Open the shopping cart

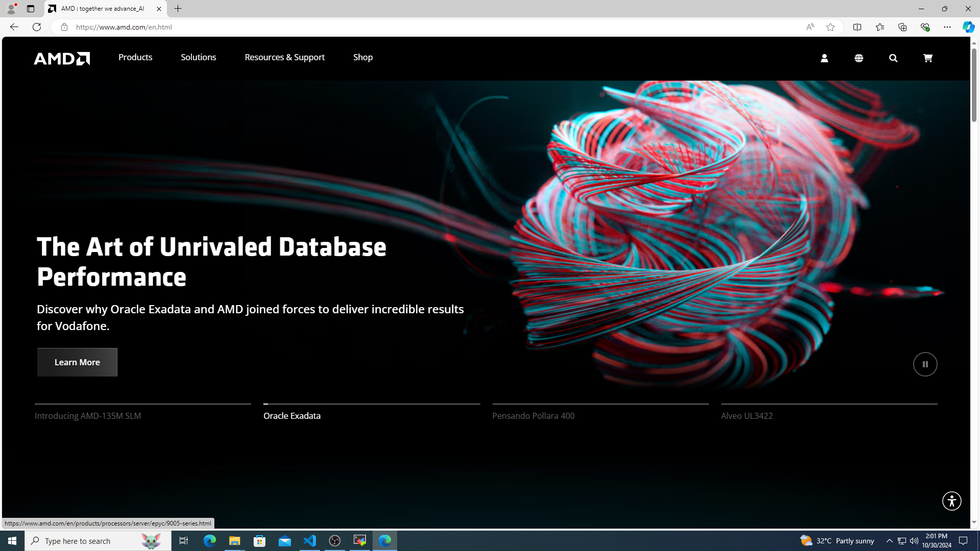[928, 58]
